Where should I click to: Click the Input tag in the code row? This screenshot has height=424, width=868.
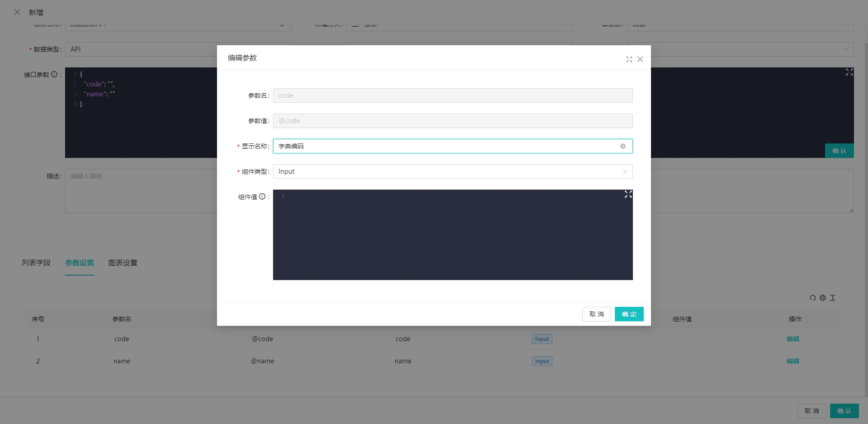pyautogui.click(x=542, y=339)
